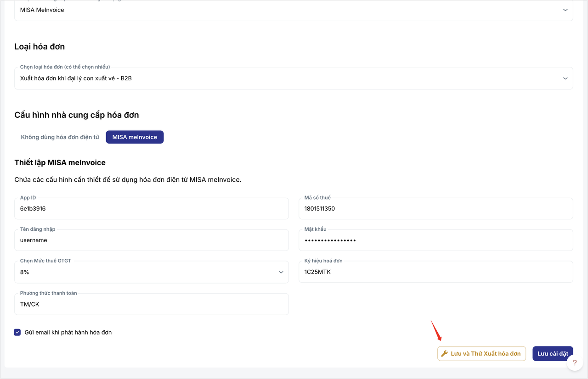Screen dimensions: 588x379
Task: Click the 'Tên đăng nhập' input field
Action: coord(152,240)
